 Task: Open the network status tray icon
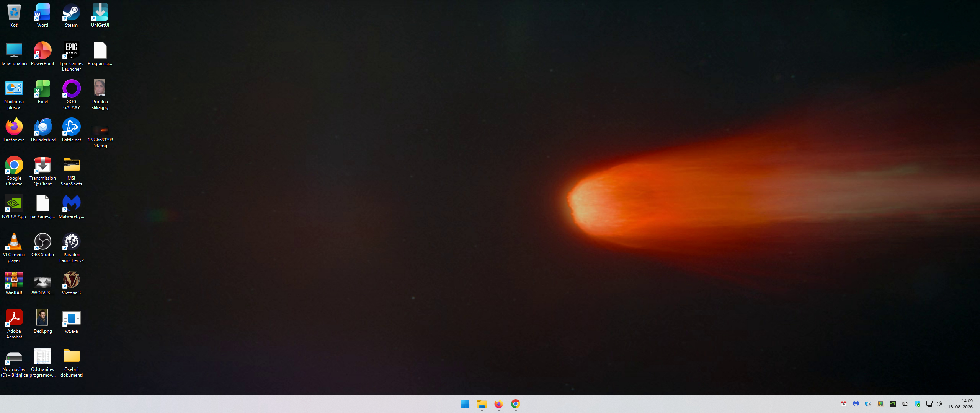[x=929, y=404]
